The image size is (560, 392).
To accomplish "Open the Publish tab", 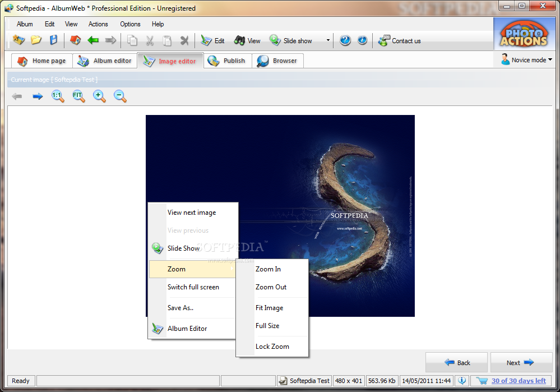I will coord(228,61).
